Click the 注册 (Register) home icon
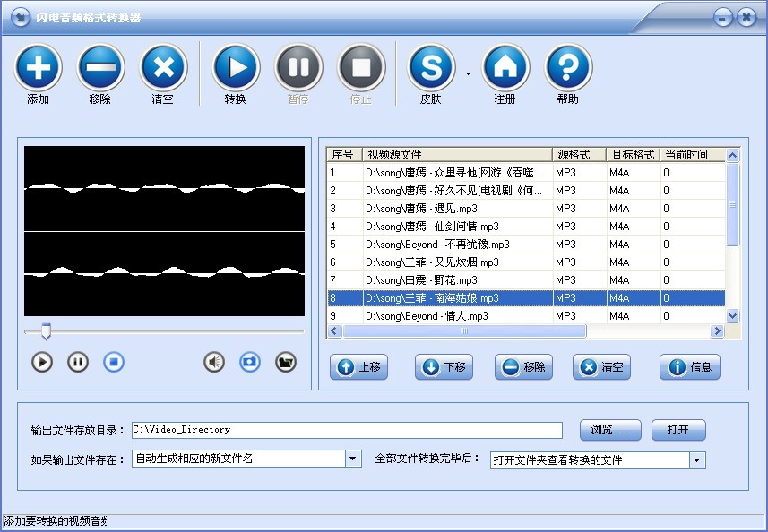The width and height of the screenshot is (768, 532). (505, 67)
